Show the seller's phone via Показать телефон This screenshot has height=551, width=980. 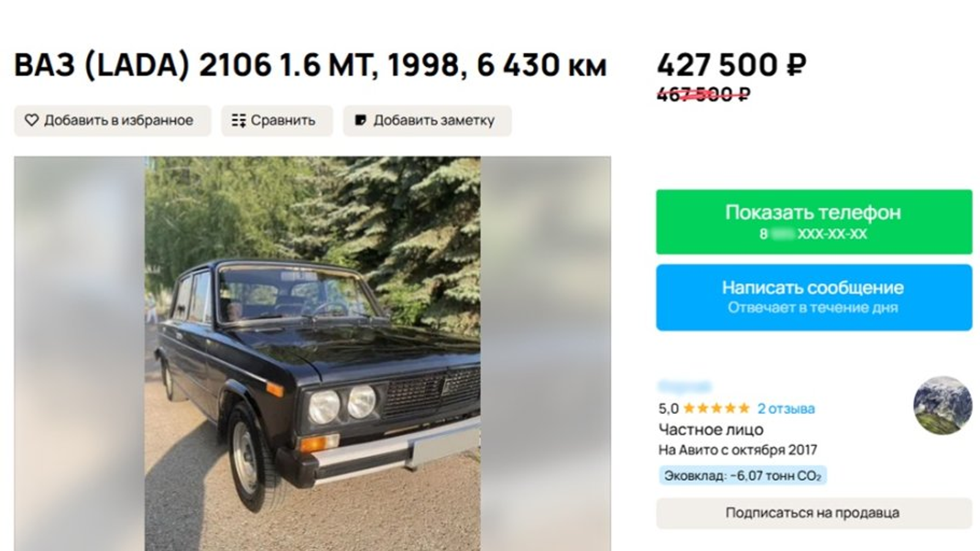(x=814, y=222)
